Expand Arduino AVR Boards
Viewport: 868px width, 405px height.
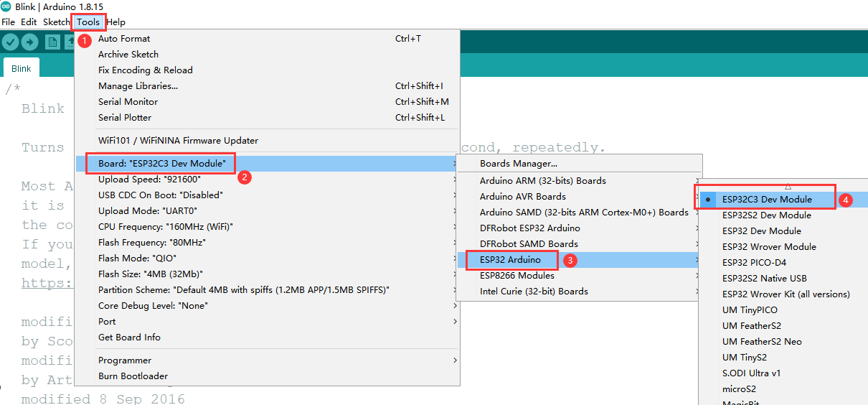point(579,197)
